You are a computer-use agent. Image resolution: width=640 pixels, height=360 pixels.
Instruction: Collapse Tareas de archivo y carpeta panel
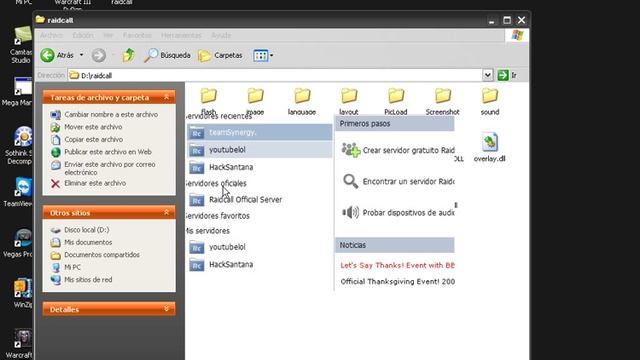[x=166, y=97]
